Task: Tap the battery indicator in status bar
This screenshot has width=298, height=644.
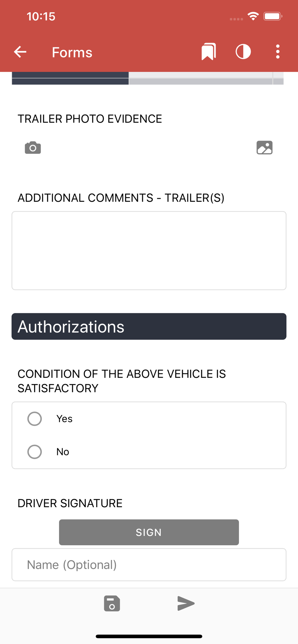Action: 273,16
